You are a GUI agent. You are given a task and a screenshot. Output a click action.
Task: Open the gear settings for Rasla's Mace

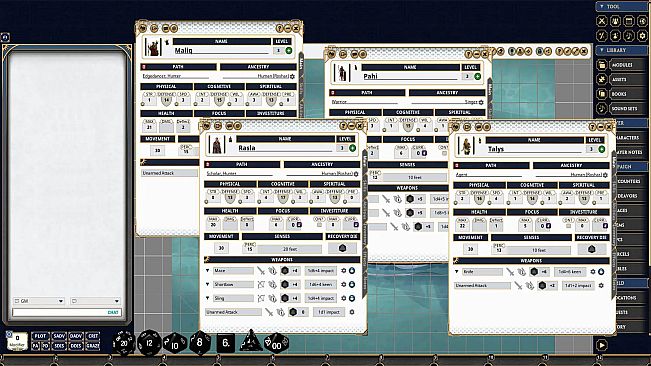[343, 271]
